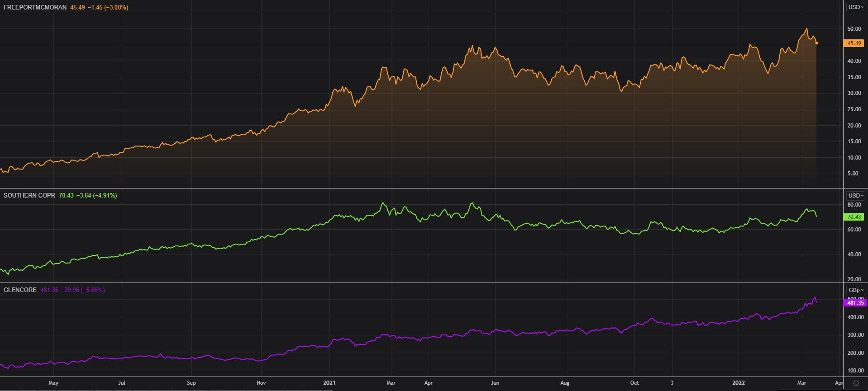This screenshot has height=391, width=868.
Task: Click the 50.00 price scale value
Action: (854, 29)
